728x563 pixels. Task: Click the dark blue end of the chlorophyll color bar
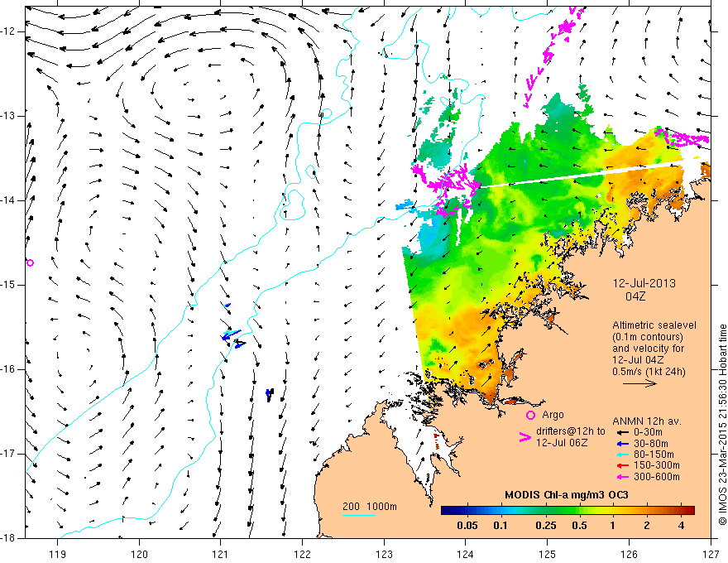point(447,511)
